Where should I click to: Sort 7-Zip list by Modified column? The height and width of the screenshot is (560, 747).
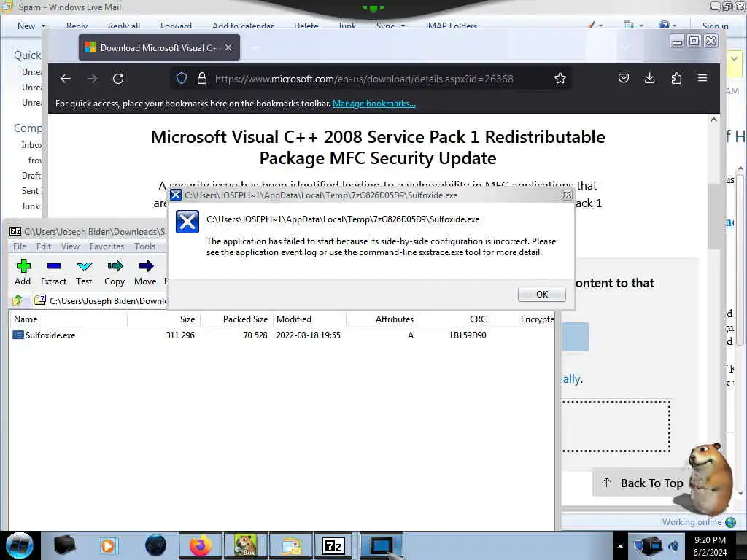[x=309, y=319]
